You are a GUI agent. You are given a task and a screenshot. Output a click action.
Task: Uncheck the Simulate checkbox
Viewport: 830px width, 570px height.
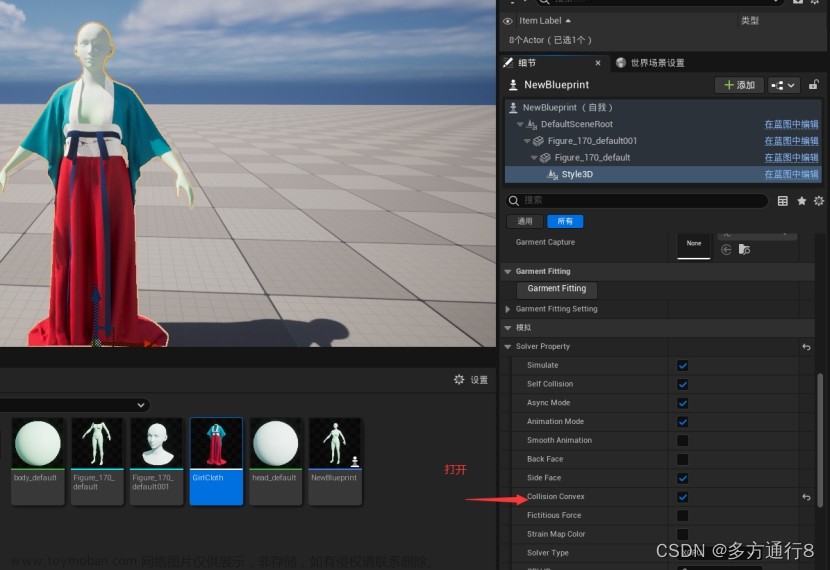coord(683,366)
